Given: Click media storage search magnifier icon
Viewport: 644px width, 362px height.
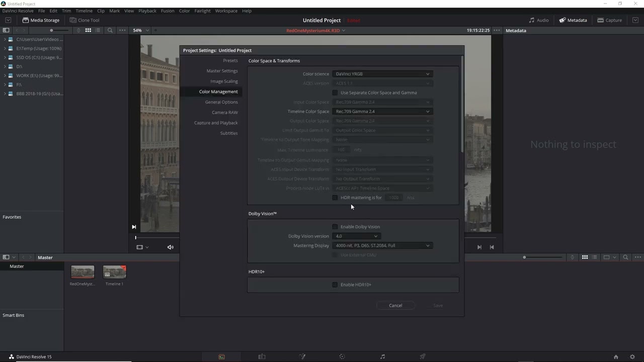Looking at the screenshot, I should click(110, 30).
